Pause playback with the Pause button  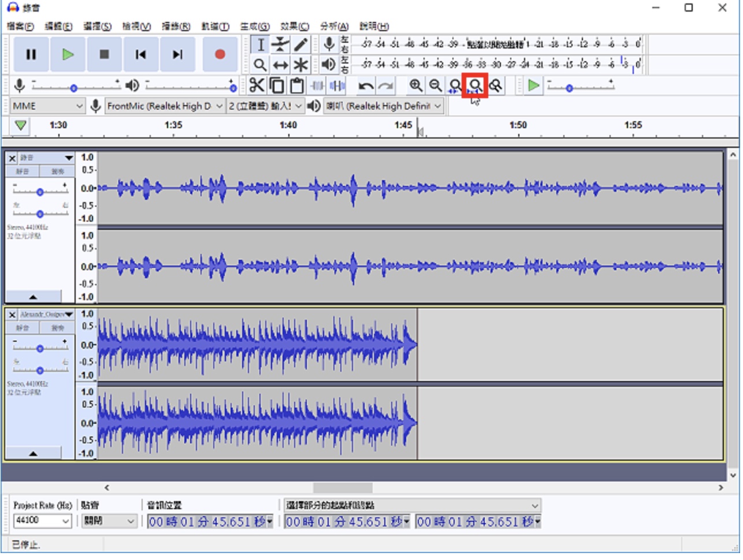(x=31, y=54)
